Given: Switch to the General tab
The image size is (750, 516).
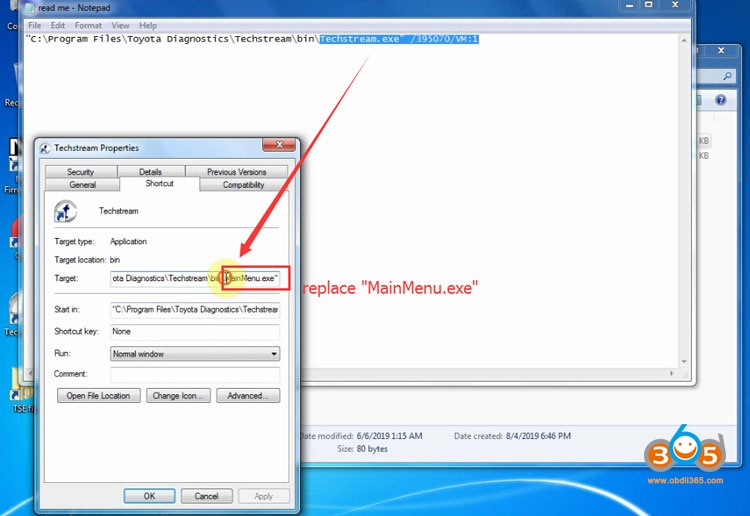Looking at the screenshot, I should tap(82, 185).
